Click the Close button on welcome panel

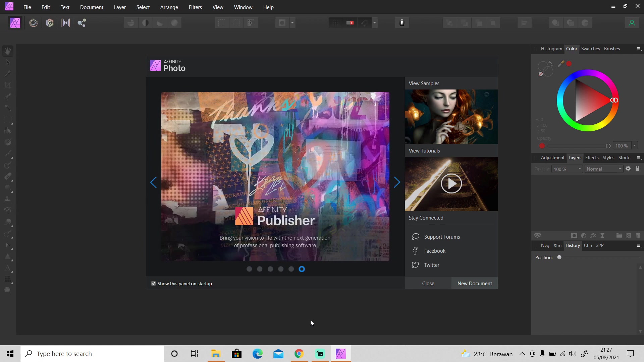(x=428, y=283)
